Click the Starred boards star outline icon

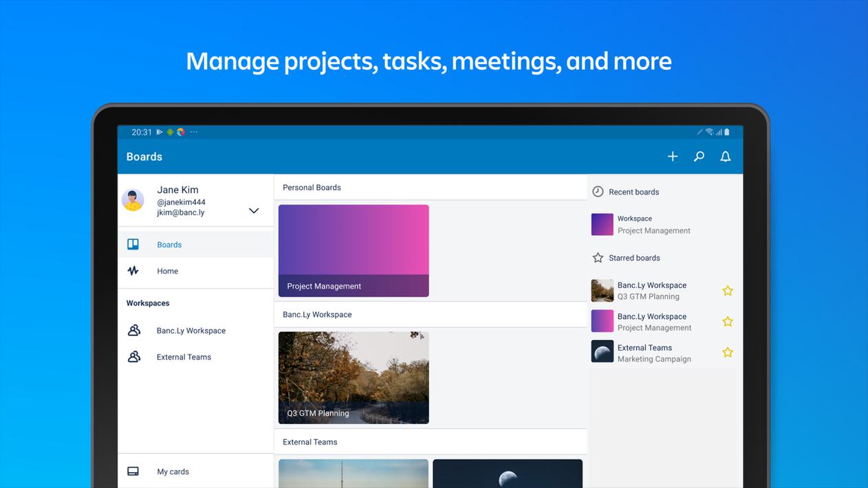tap(598, 258)
